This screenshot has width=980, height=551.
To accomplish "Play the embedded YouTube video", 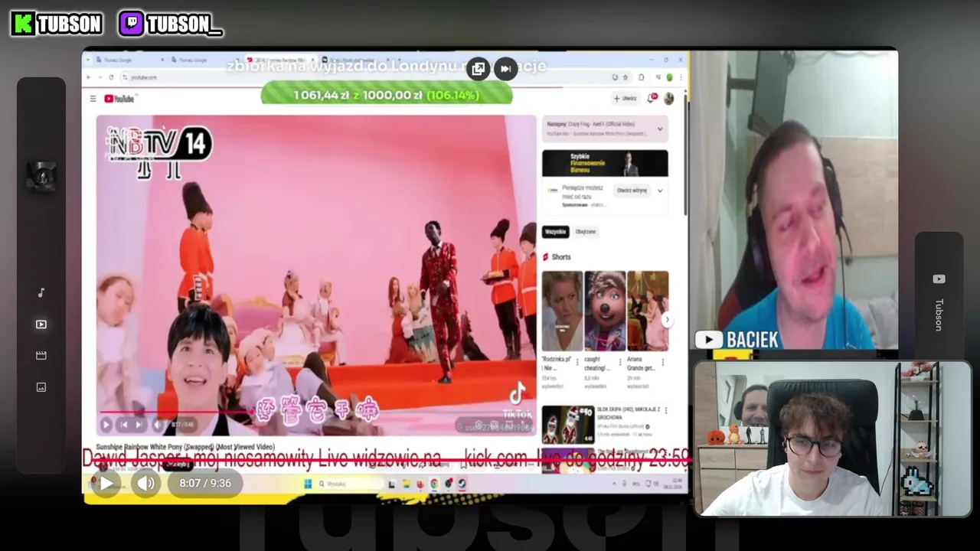I will 106,425.
